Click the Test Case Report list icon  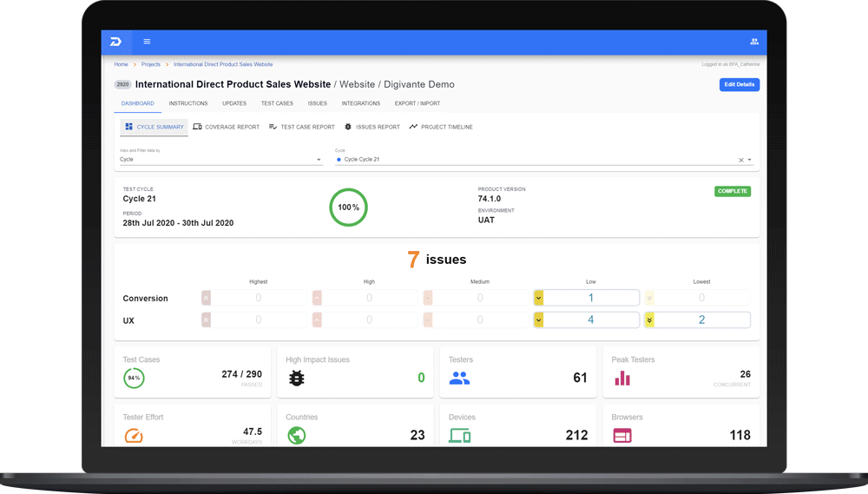click(273, 127)
